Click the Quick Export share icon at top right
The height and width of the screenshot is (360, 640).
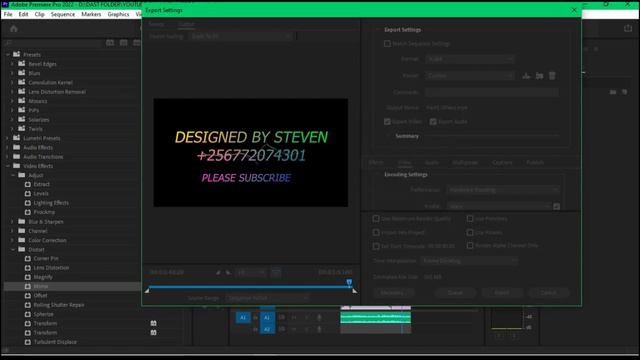(628, 29)
